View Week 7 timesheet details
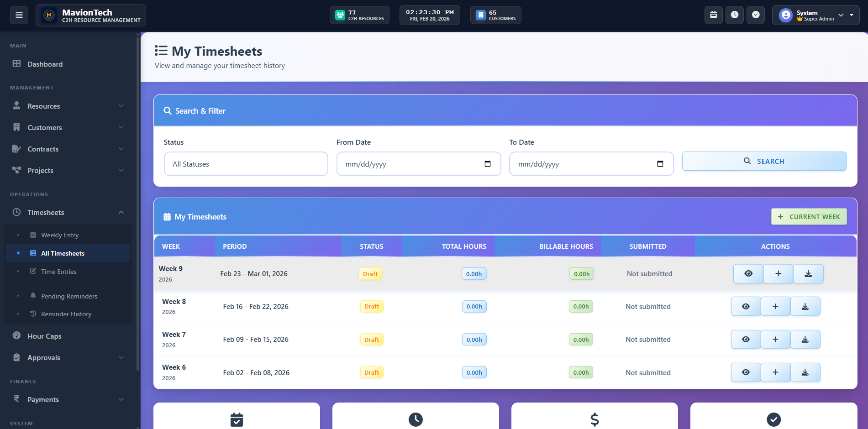Viewport: 868px width, 429px height. tap(746, 340)
